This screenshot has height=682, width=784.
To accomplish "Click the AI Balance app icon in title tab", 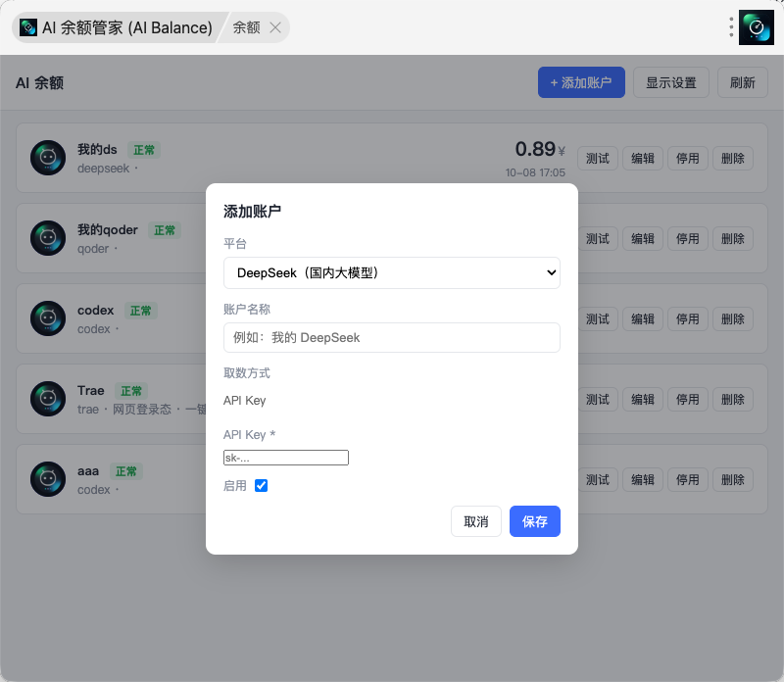I will tap(28, 27).
